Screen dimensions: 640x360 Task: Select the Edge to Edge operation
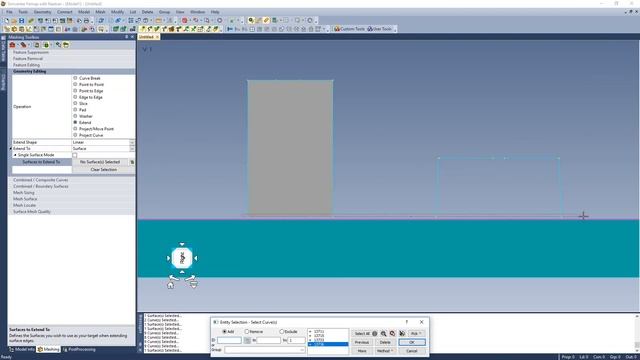pos(75,97)
